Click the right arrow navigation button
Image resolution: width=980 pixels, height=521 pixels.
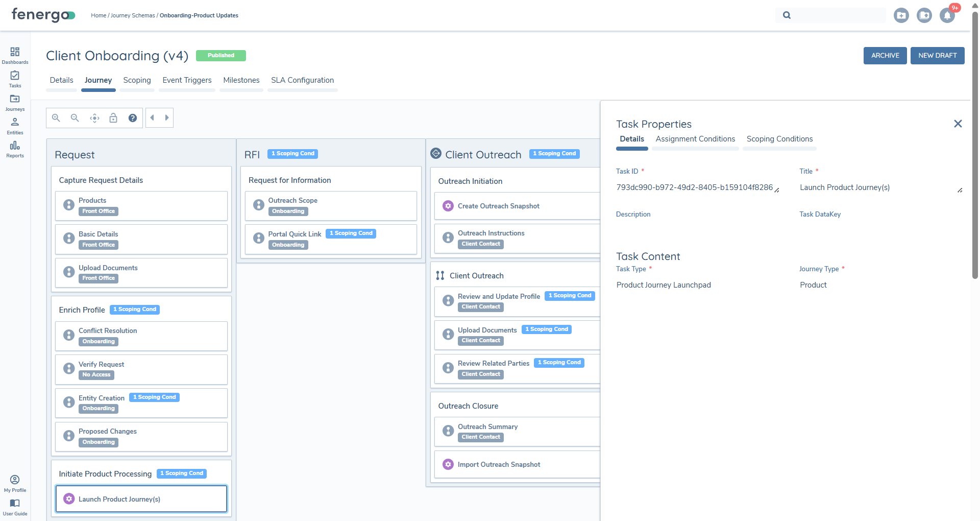pos(167,118)
